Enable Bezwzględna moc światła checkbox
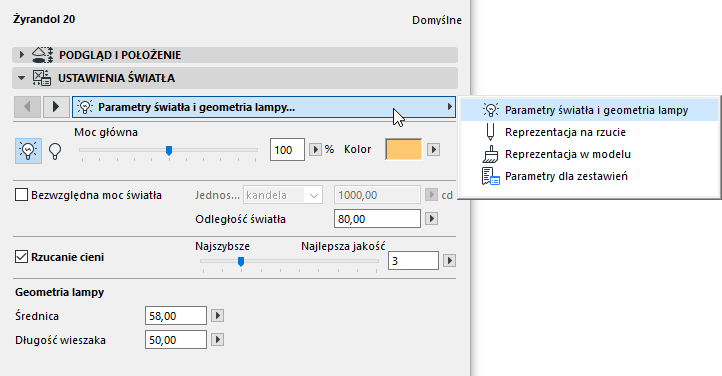722x376 pixels. click(21, 195)
